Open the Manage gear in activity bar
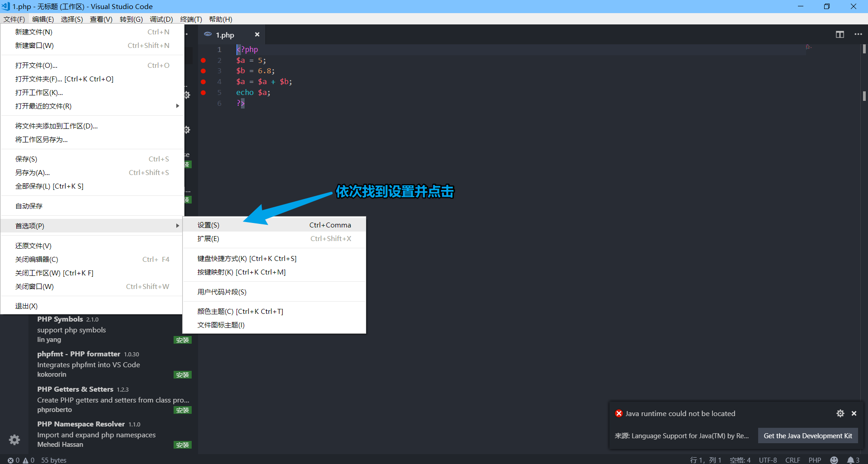Image resolution: width=868 pixels, height=464 pixels. (x=14, y=440)
